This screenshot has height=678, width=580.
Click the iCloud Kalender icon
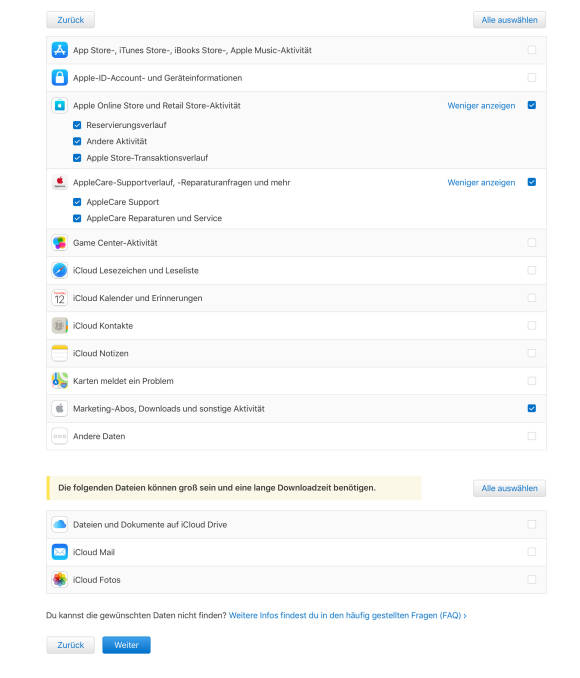(x=60, y=298)
